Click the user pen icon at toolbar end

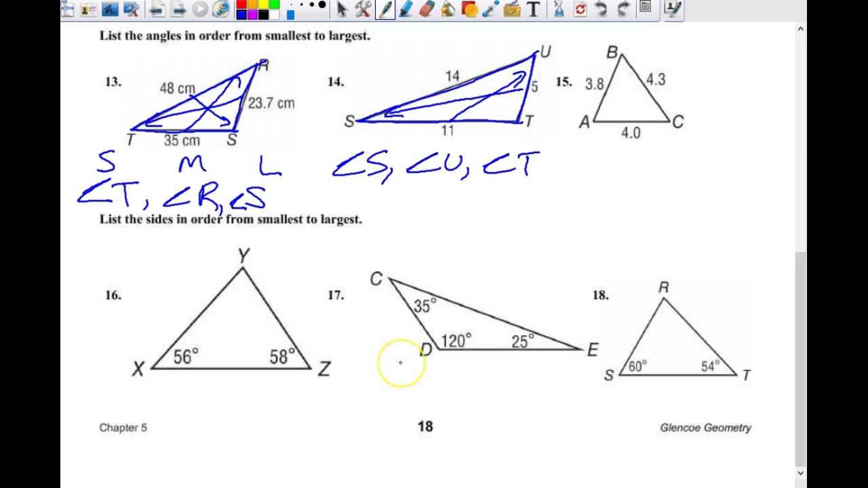point(672,9)
